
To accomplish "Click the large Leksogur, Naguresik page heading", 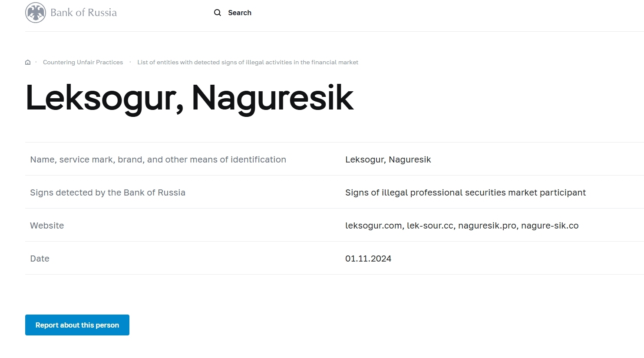I will click(x=189, y=98).
